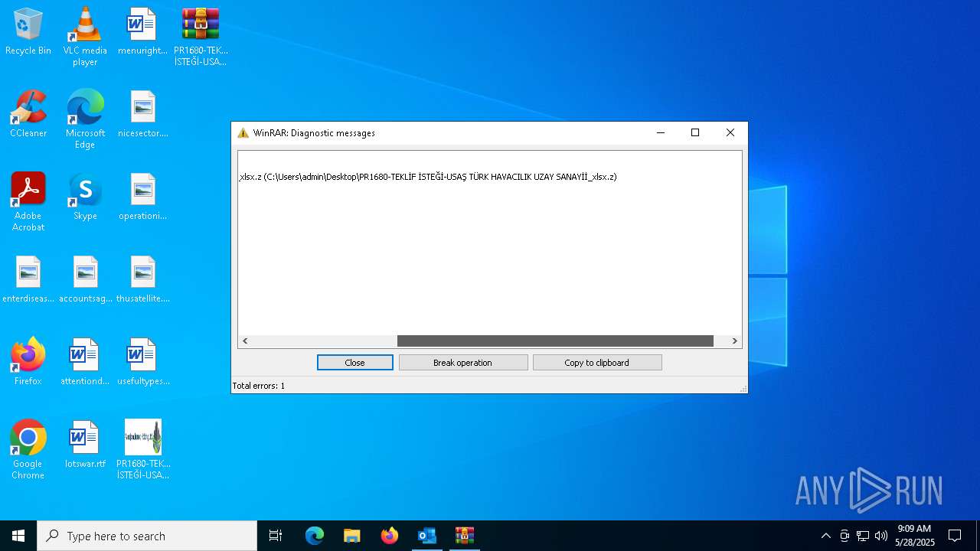Open Firefox from the taskbar

click(390, 536)
